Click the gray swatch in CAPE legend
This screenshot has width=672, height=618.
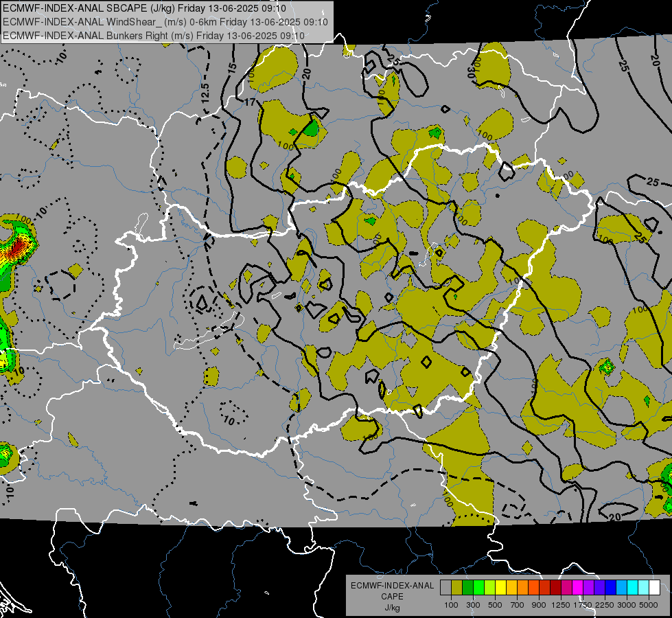tap(445, 588)
